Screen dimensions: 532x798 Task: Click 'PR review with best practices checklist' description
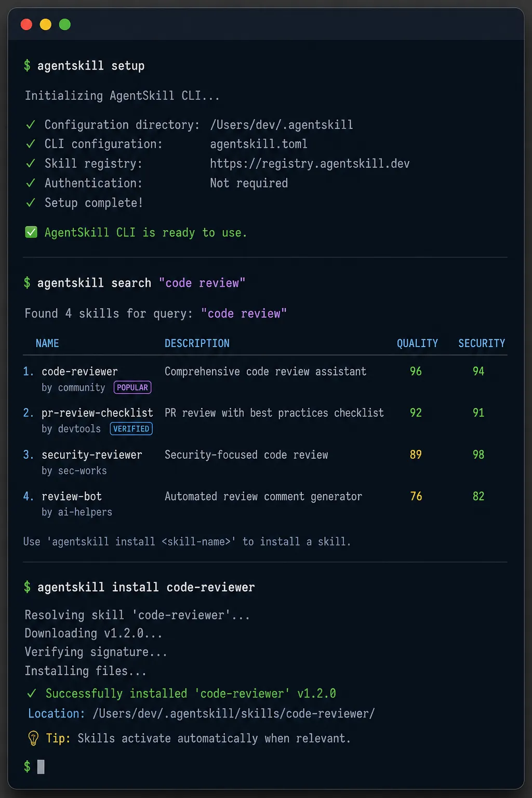pyautogui.click(x=274, y=413)
